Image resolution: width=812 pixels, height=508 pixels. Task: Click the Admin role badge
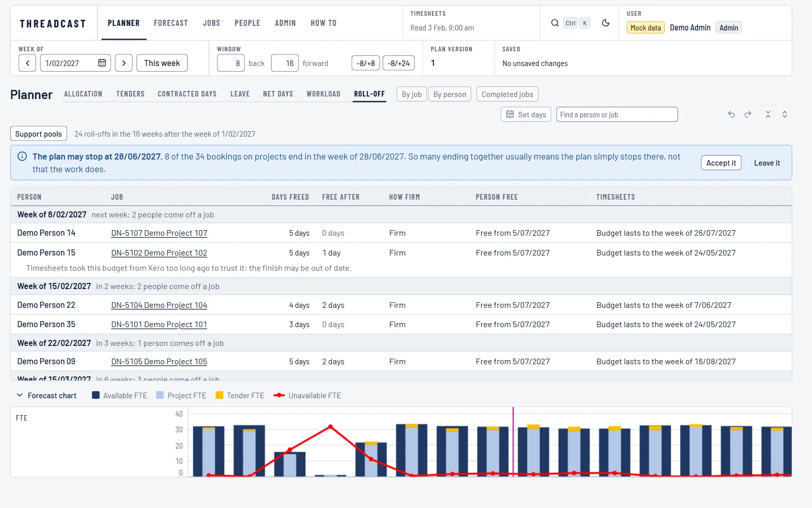729,27
